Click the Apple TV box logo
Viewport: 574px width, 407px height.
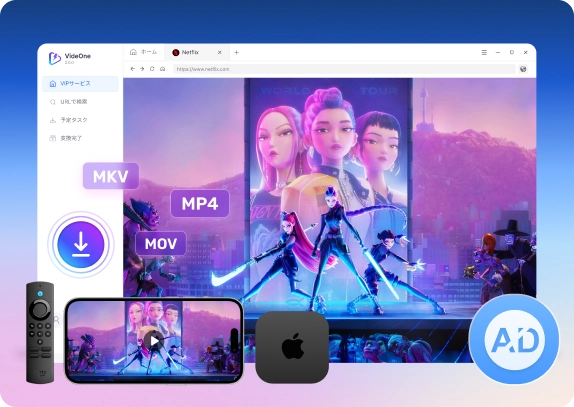coord(293,346)
